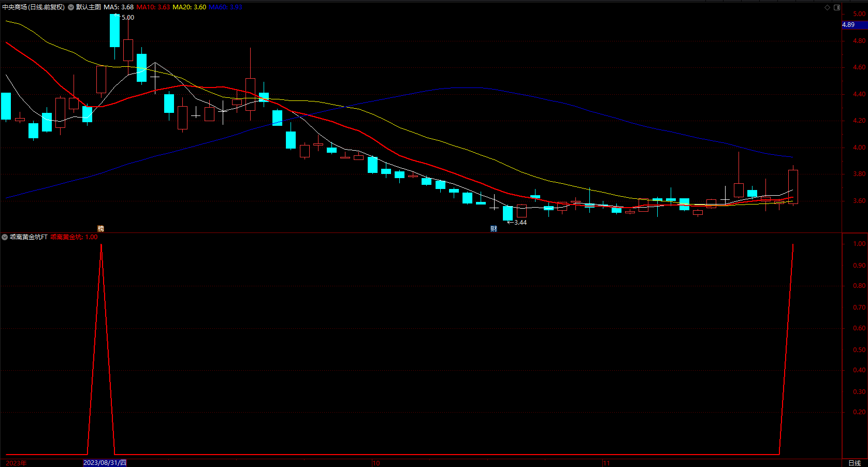
Task: Select the MA20: 3.60 legend value
Action: point(189,7)
